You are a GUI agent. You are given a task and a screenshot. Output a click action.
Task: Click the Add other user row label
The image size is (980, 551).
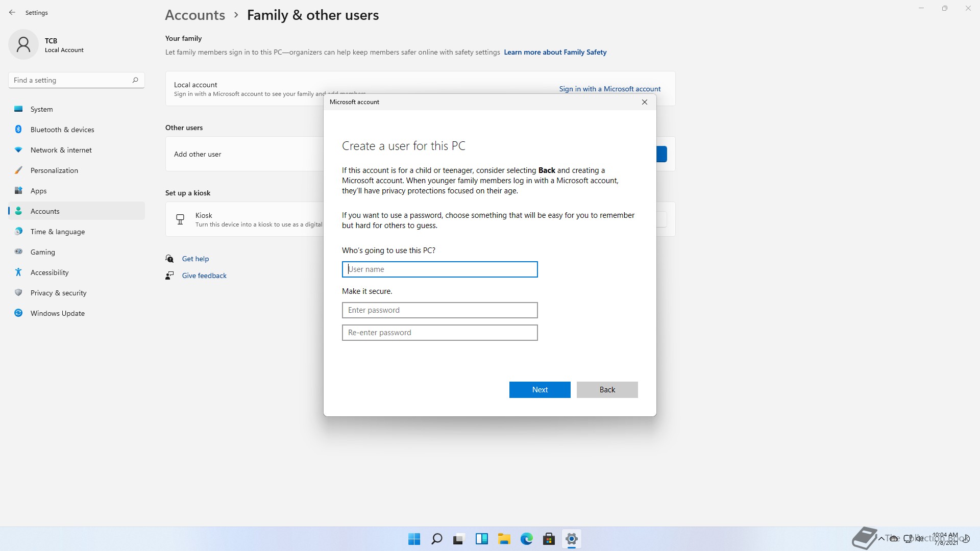tap(198, 154)
